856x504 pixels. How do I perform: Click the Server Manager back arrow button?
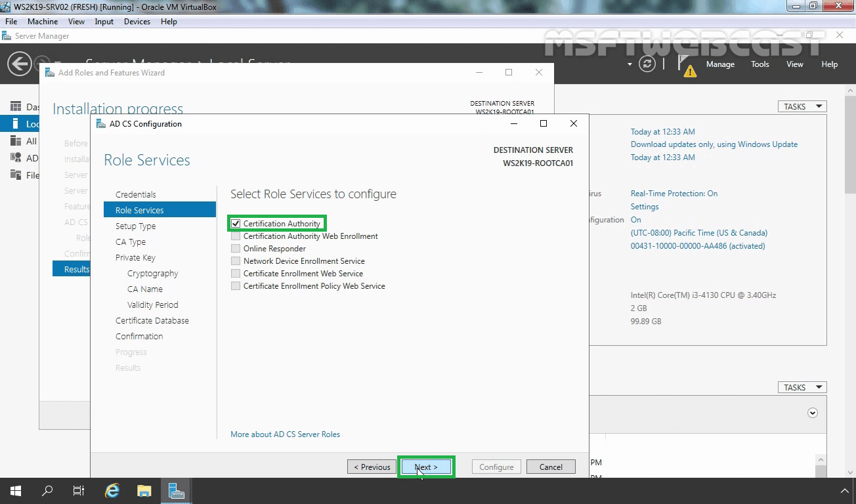tap(19, 64)
